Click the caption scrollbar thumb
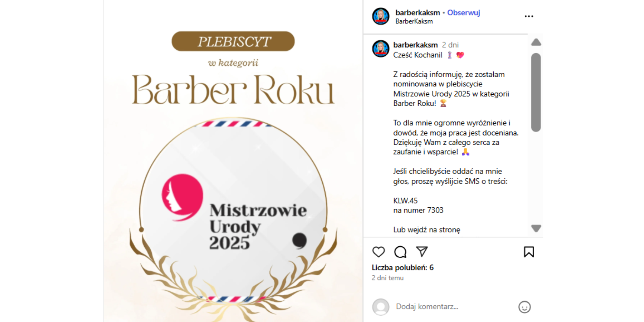This screenshot has width=644, height=322. pos(536,92)
